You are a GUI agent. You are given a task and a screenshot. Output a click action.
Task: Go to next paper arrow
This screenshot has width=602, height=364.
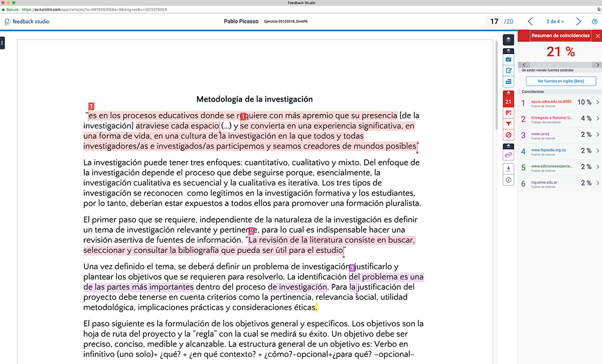point(578,22)
